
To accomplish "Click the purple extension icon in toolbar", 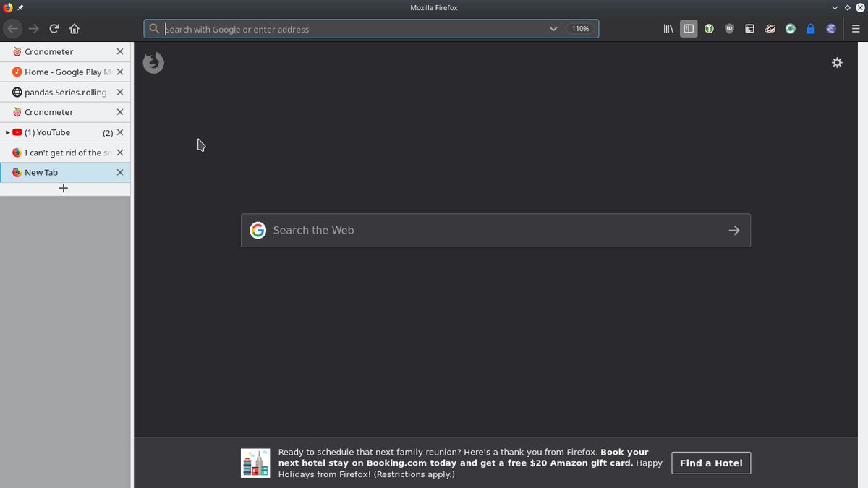I will 830,29.
